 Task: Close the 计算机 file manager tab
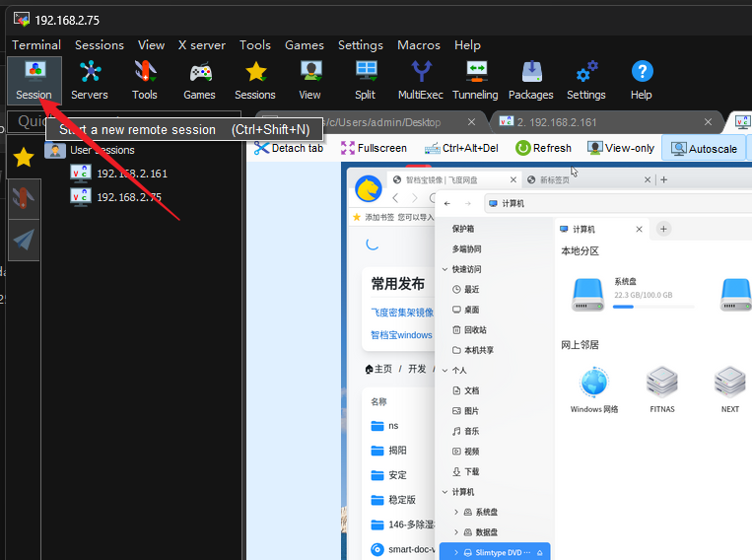[640, 229]
